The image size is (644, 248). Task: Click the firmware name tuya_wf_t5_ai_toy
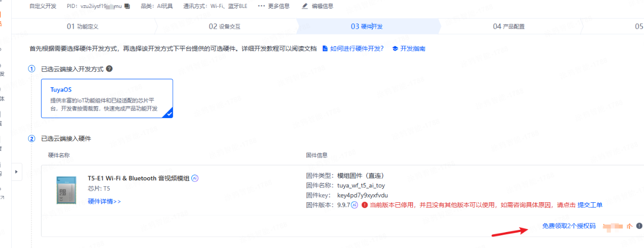tap(361, 186)
